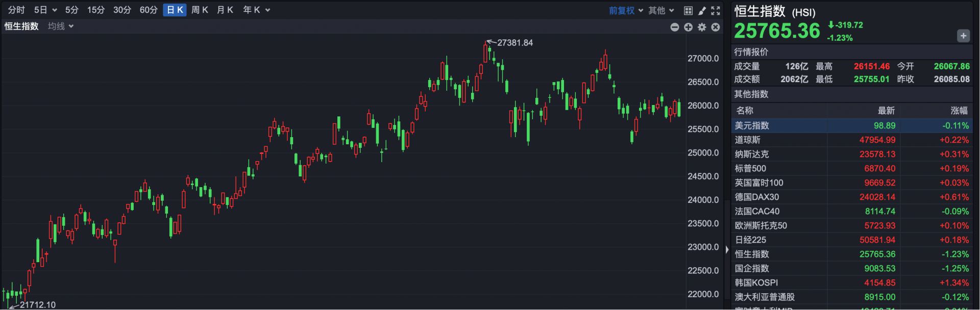The width and height of the screenshot is (980, 310).
Task: Add 恒生指数 to watchlist with plus button
Action: click(963, 36)
